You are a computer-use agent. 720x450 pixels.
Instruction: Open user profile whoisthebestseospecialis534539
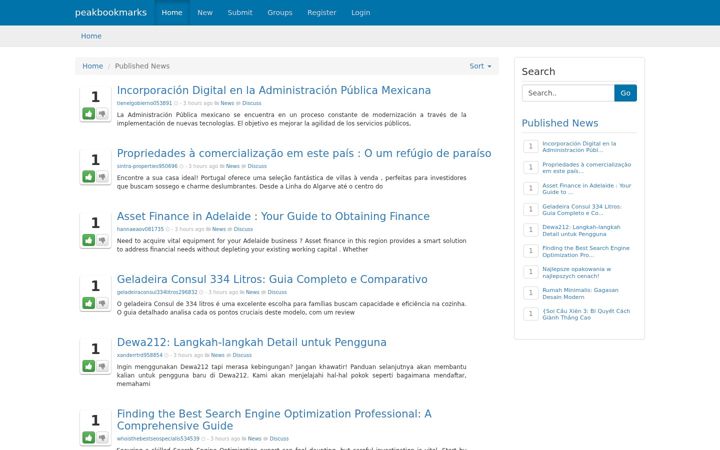[158, 439]
